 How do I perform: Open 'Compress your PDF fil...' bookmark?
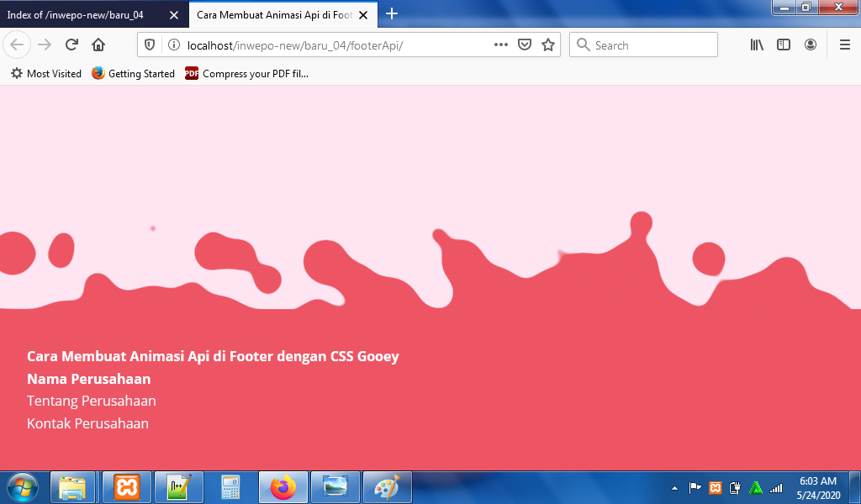click(x=246, y=73)
